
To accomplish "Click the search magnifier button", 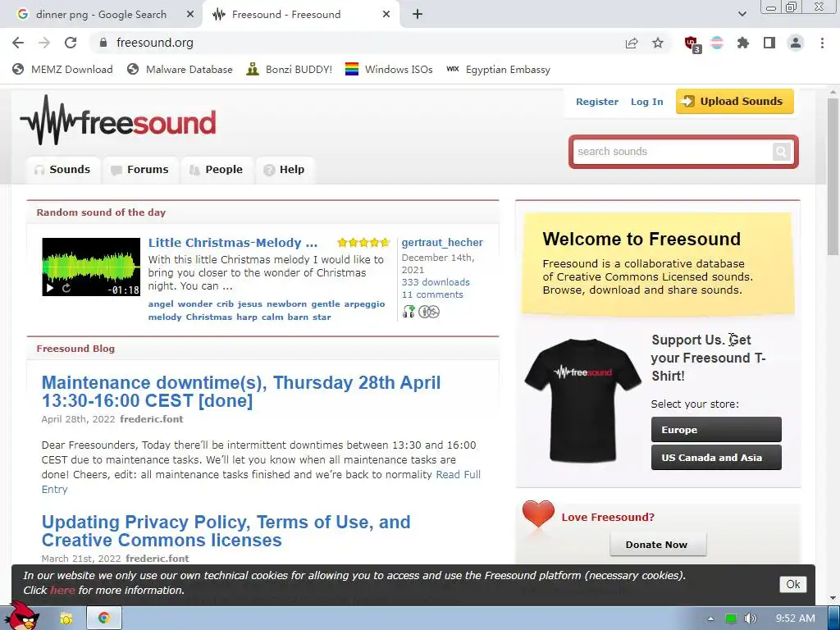I will click(x=781, y=152).
